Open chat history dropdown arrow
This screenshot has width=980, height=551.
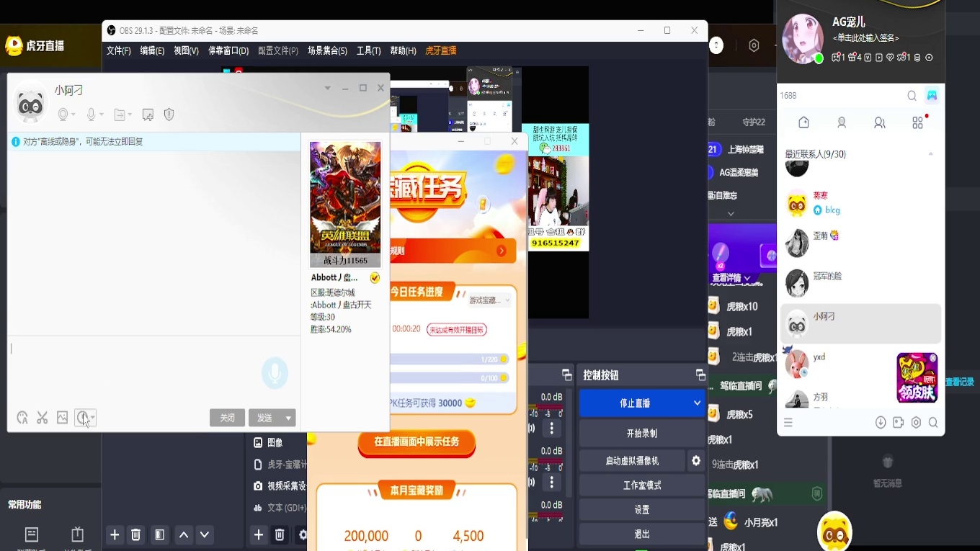tap(92, 418)
